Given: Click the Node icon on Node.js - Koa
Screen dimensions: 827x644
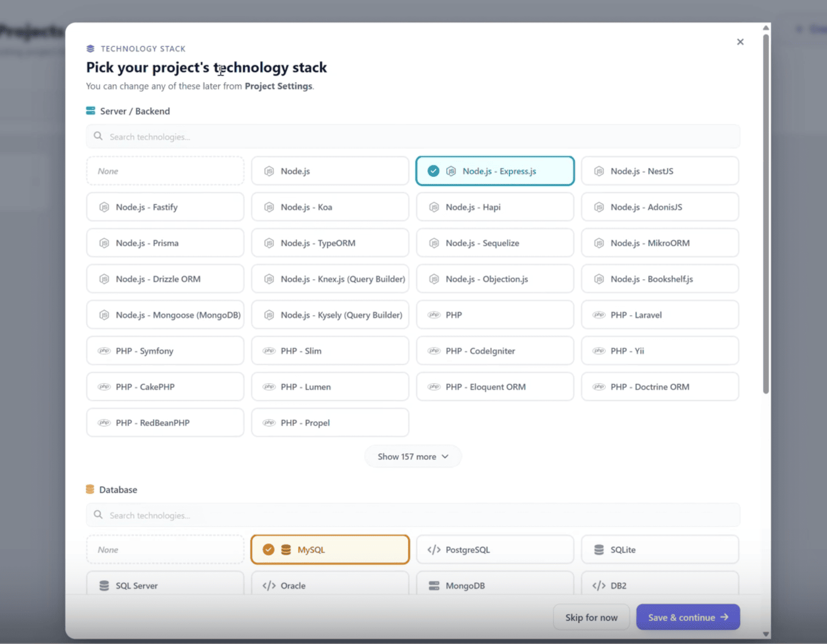Looking at the screenshot, I should tap(269, 207).
